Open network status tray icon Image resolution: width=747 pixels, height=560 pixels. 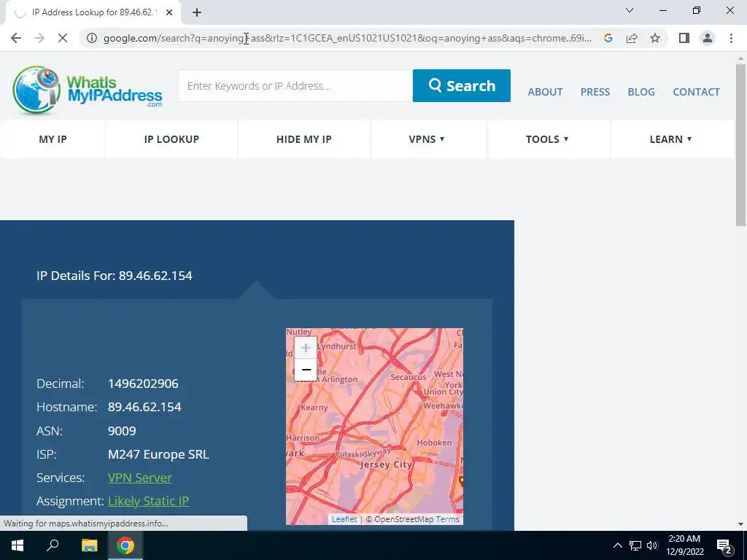click(635, 545)
